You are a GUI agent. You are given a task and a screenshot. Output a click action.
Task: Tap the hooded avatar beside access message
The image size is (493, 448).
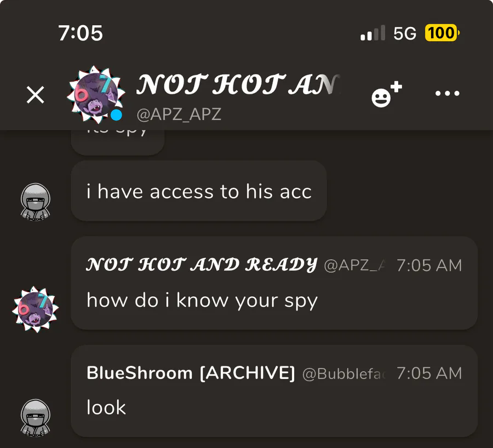coord(35,202)
